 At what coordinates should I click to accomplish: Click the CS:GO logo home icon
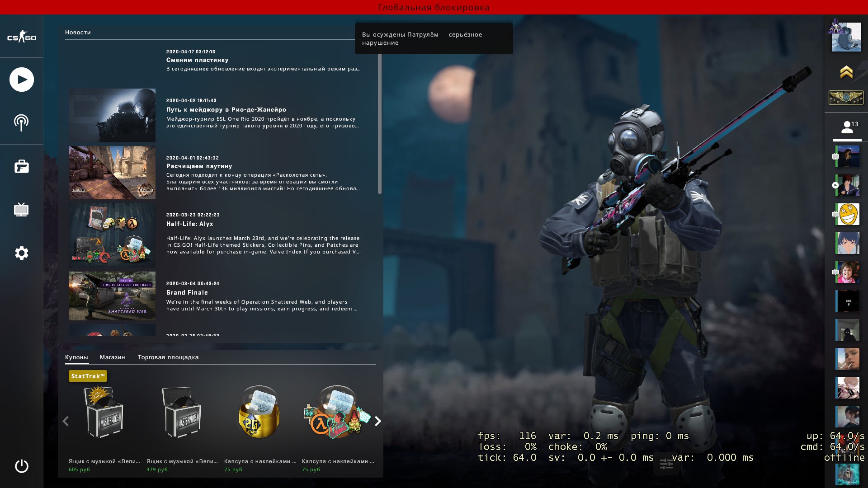tap(21, 38)
